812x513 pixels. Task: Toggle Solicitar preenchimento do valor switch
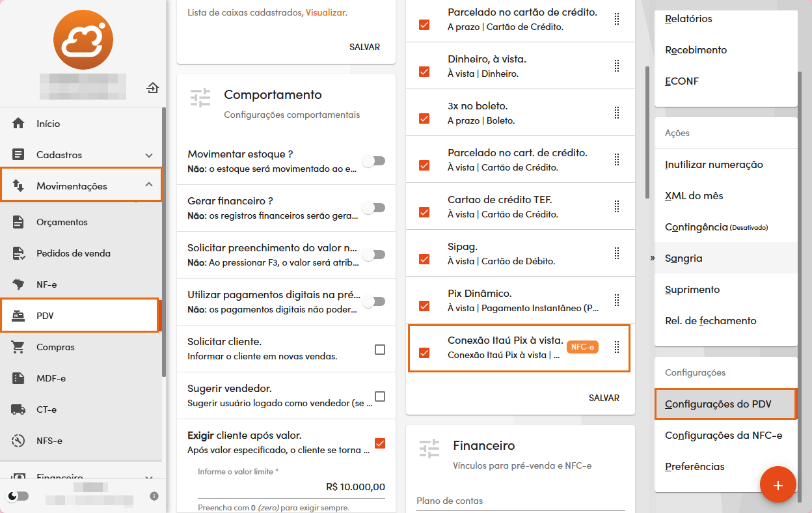374,255
